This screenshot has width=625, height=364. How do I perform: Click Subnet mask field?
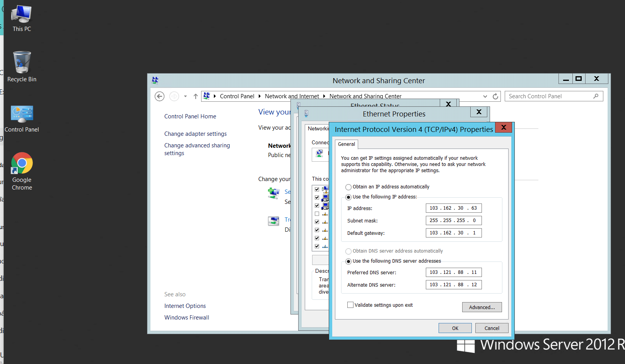point(454,220)
